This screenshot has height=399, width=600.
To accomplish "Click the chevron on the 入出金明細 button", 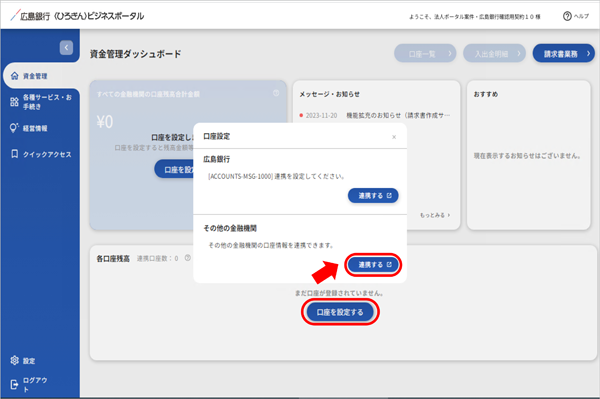I will (519, 54).
